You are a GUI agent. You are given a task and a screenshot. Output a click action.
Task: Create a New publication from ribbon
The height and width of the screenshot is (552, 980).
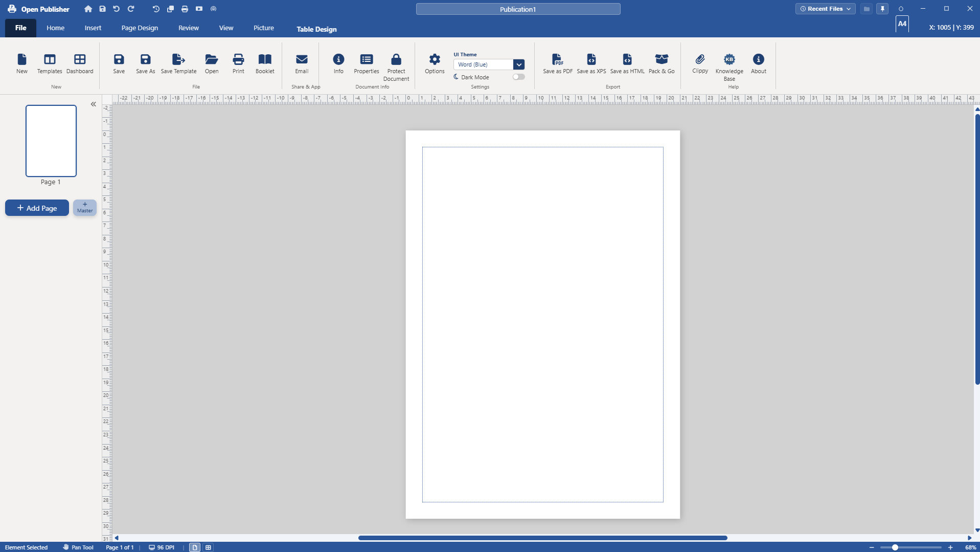point(22,64)
